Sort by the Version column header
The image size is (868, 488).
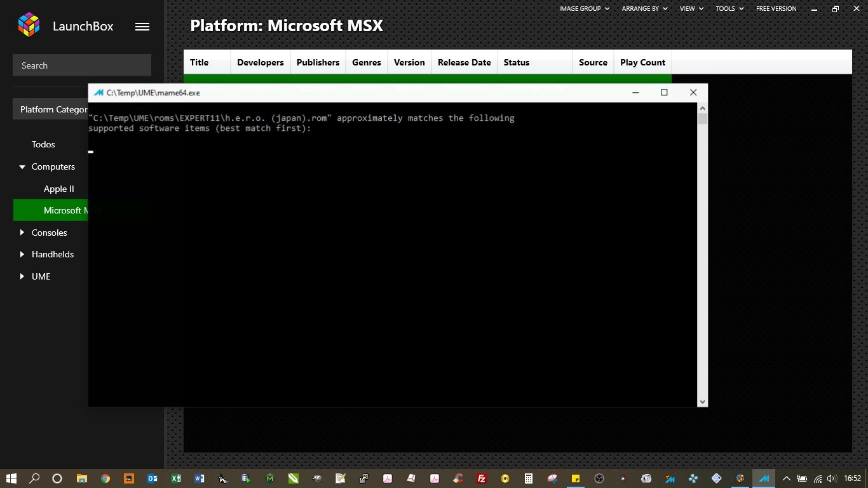[409, 62]
